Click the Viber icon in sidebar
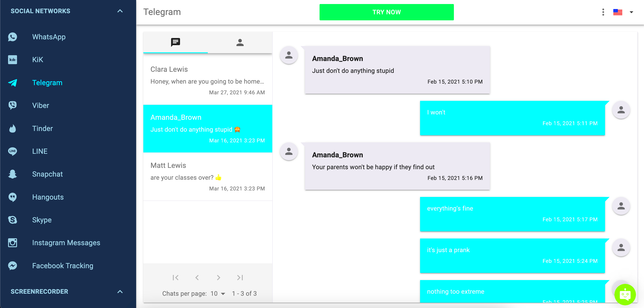Viewport: 644px width, 308px height. pos(12,106)
